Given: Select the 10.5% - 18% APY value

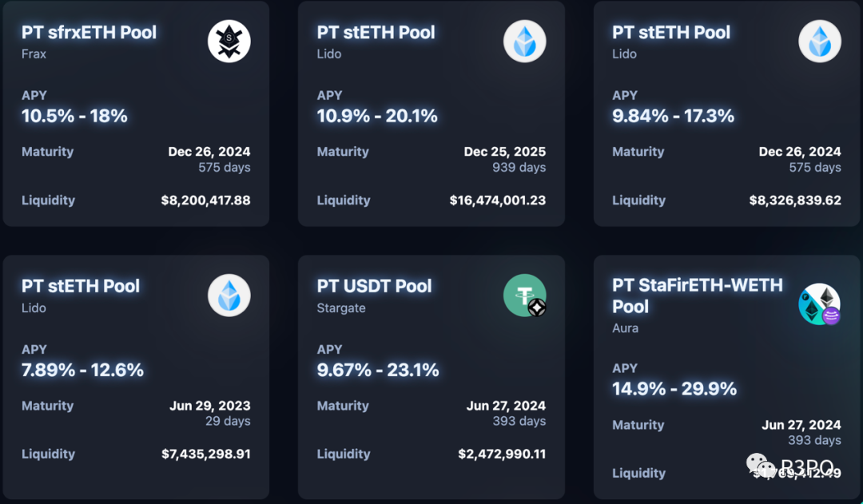Looking at the screenshot, I should click(74, 116).
